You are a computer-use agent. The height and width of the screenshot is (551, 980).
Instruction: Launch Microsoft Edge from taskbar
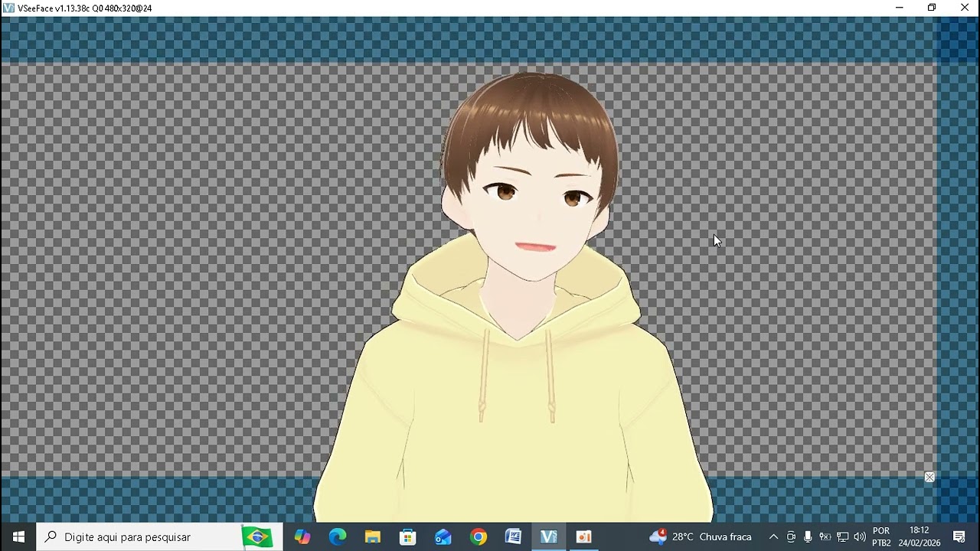338,537
